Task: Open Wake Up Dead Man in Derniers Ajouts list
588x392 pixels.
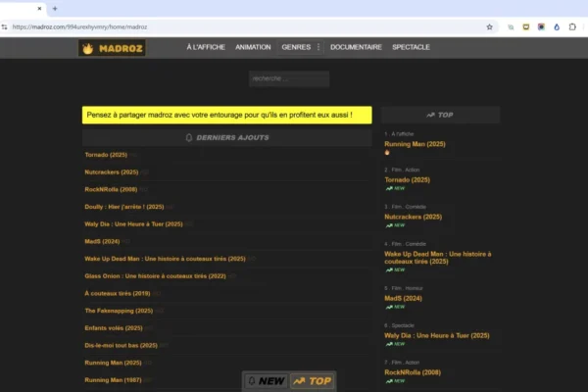Action: (x=165, y=259)
